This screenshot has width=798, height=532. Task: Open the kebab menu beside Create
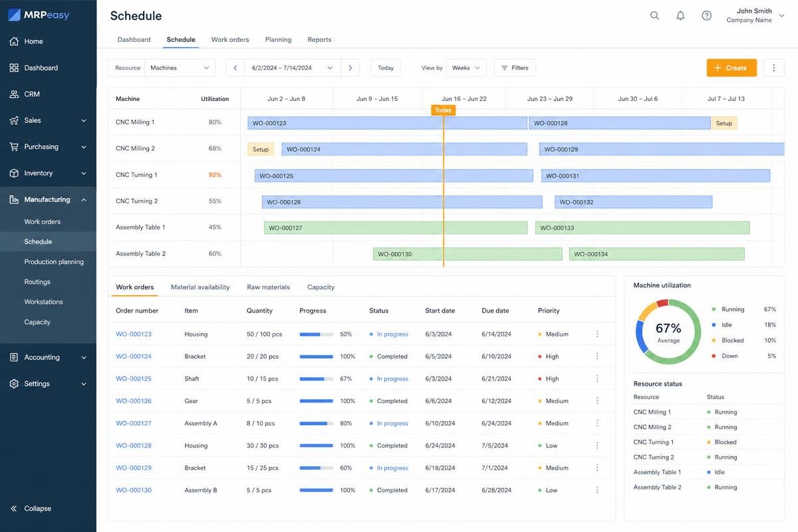pos(773,68)
